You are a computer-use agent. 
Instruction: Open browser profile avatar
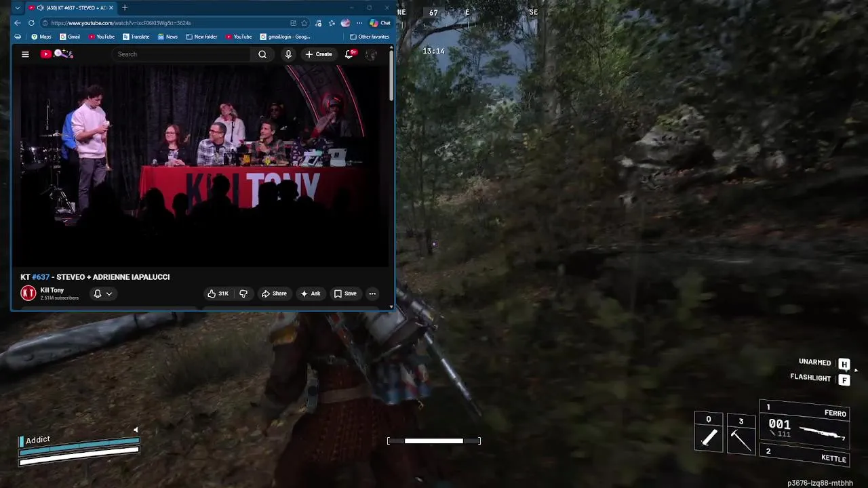point(345,23)
